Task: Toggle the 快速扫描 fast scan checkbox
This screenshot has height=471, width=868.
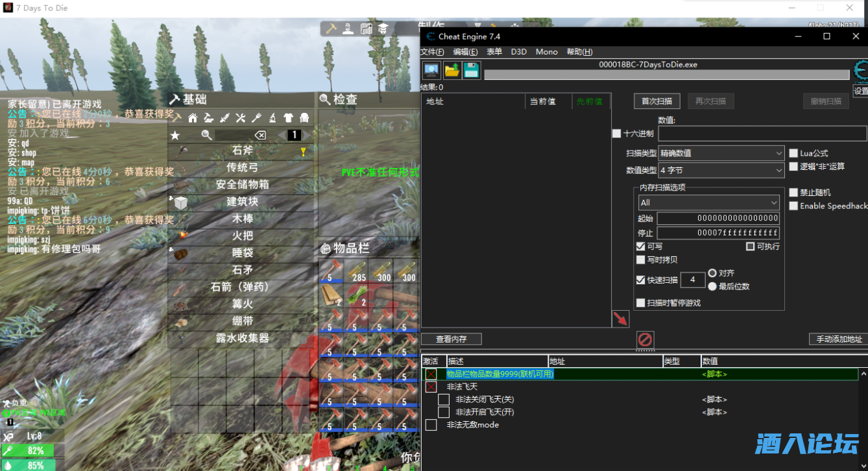Action: pos(641,280)
